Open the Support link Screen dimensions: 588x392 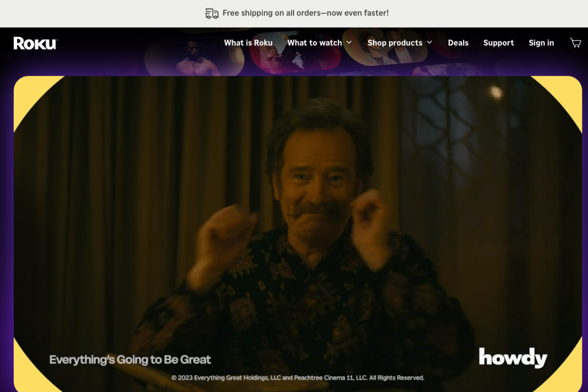(498, 43)
